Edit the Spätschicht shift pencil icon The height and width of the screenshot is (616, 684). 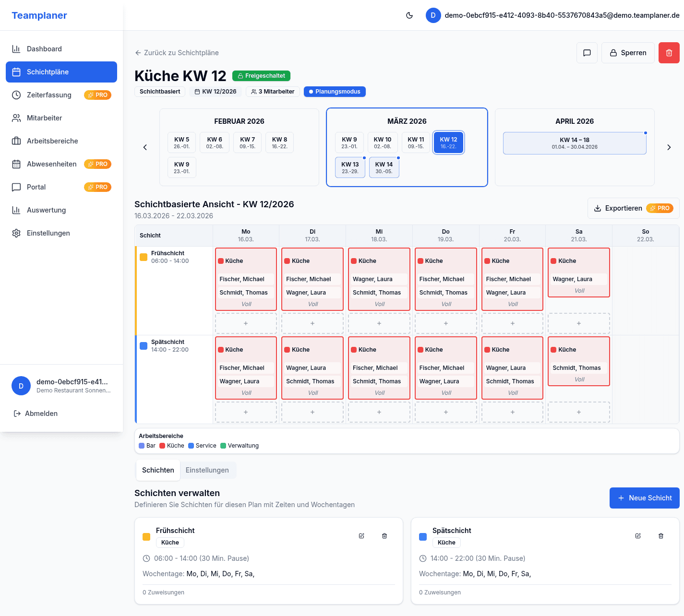638,536
